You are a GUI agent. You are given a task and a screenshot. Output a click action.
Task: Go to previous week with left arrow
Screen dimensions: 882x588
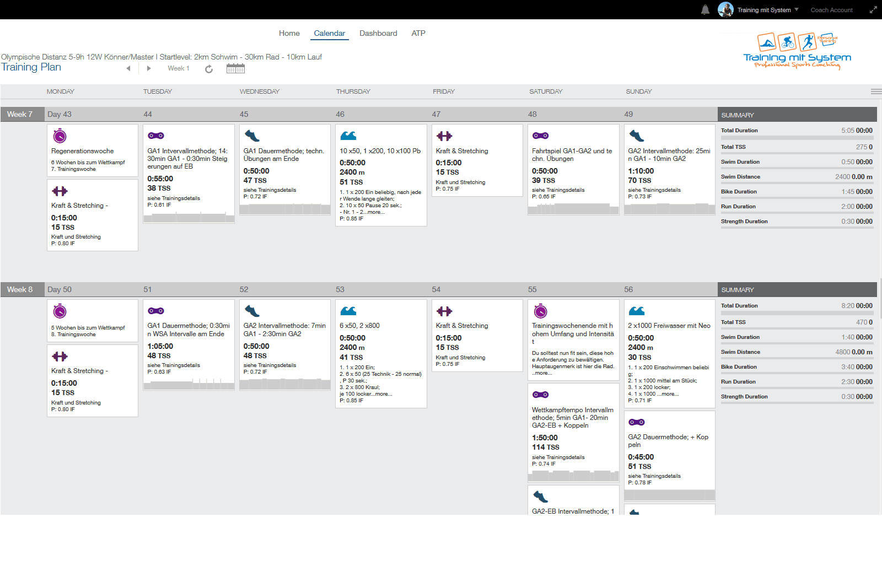[x=128, y=68]
